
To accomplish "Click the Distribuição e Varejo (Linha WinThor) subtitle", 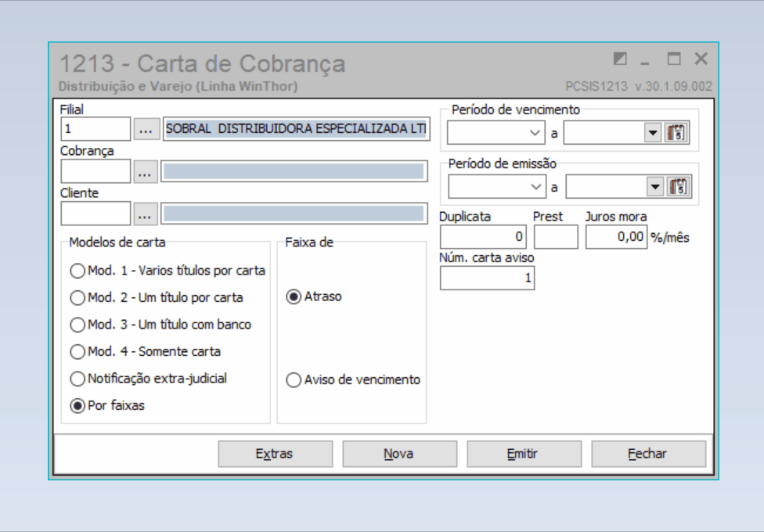I will 178,86.
